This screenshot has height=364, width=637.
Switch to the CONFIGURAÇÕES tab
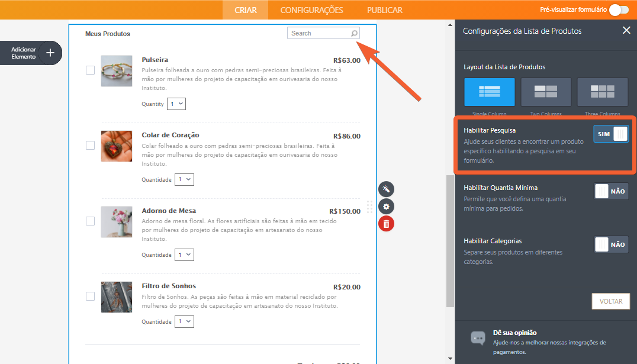(311, 9)
